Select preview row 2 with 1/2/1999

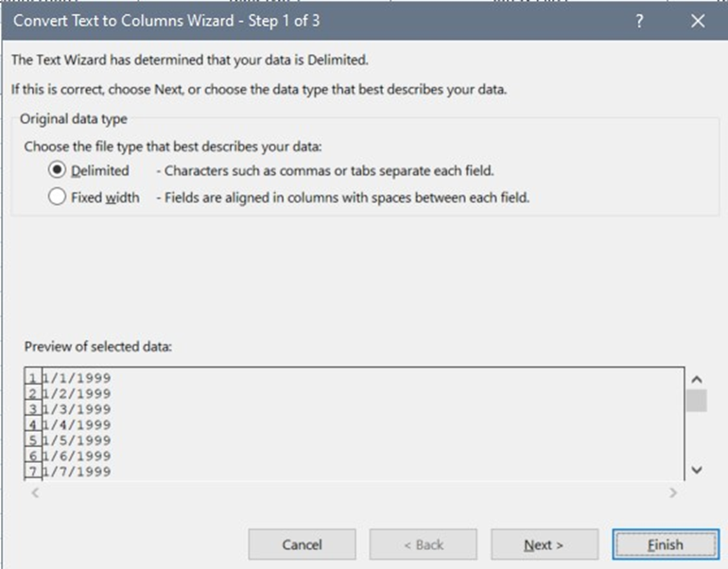76,393
